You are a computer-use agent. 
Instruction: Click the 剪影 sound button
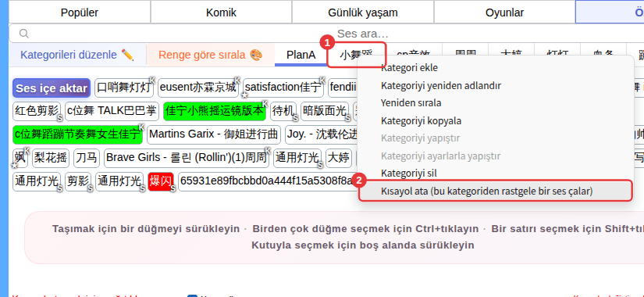(78, 181)
